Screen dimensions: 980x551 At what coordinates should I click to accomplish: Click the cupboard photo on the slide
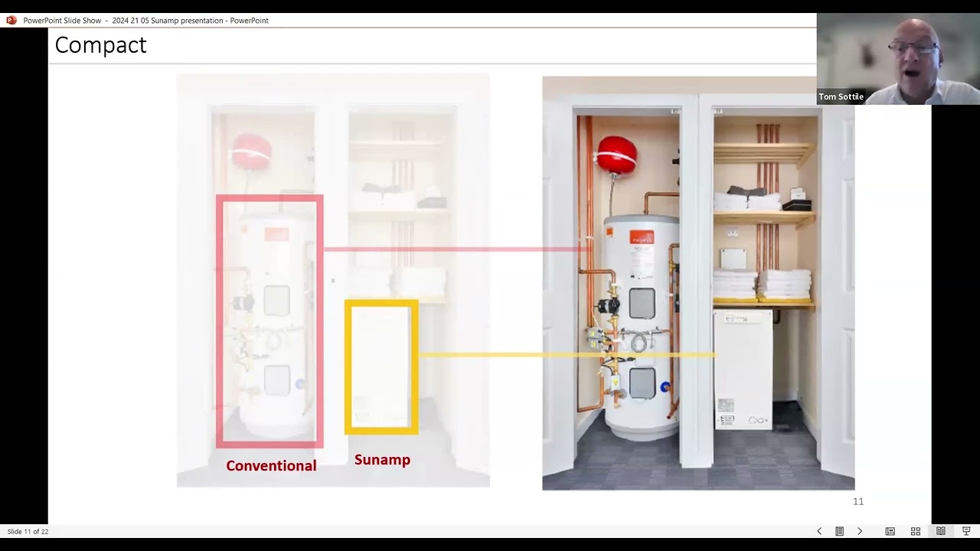(698, 283)
